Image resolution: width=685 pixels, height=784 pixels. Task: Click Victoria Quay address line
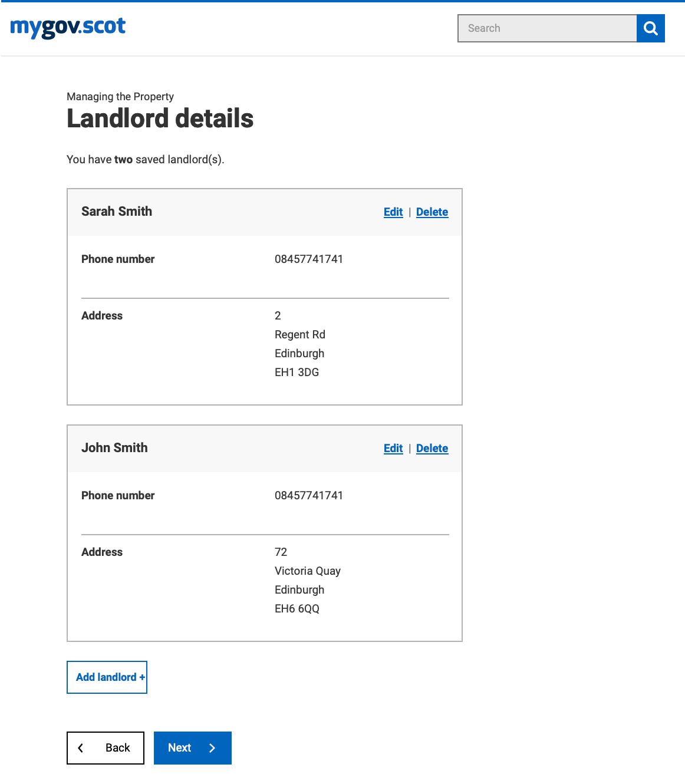click(x=308, y=571)
